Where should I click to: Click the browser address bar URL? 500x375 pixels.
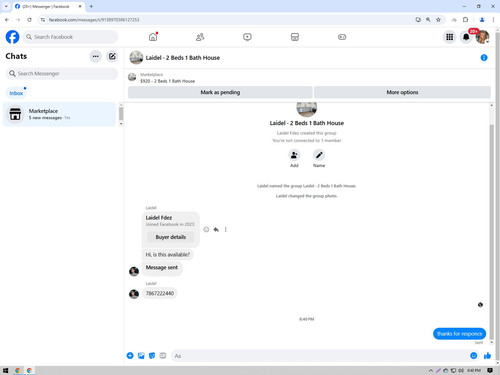tap(94, 20)
